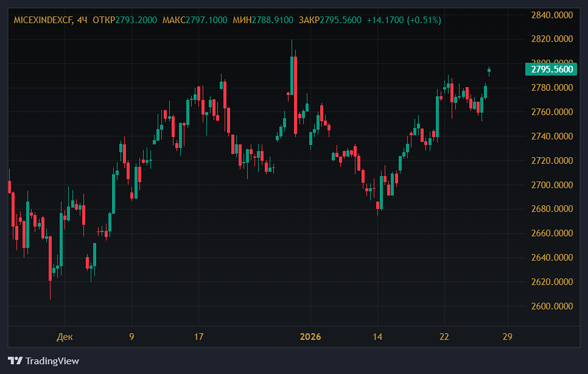
Task: Click the 2760.0000 price axis label
Action: click(x=552, y=112)
